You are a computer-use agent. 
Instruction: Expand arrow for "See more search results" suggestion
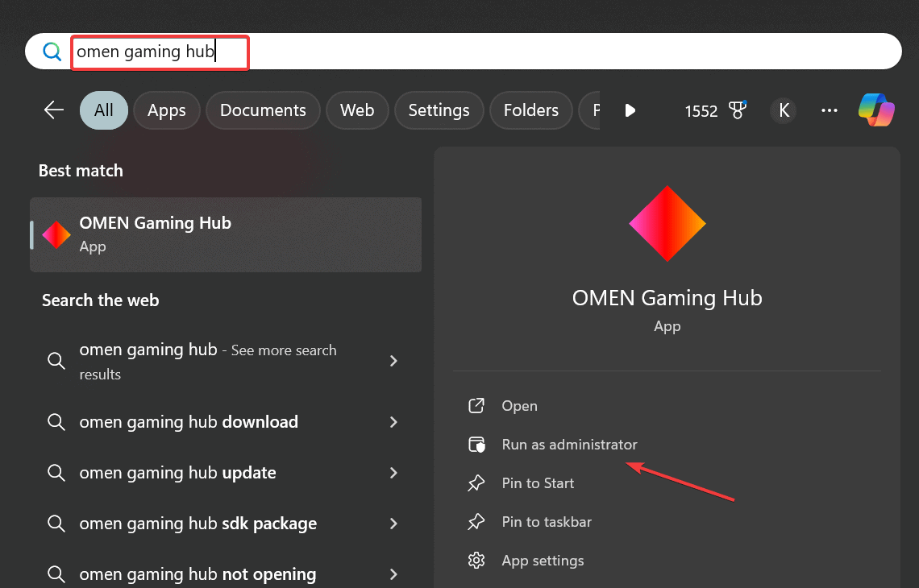click(394, 362)
